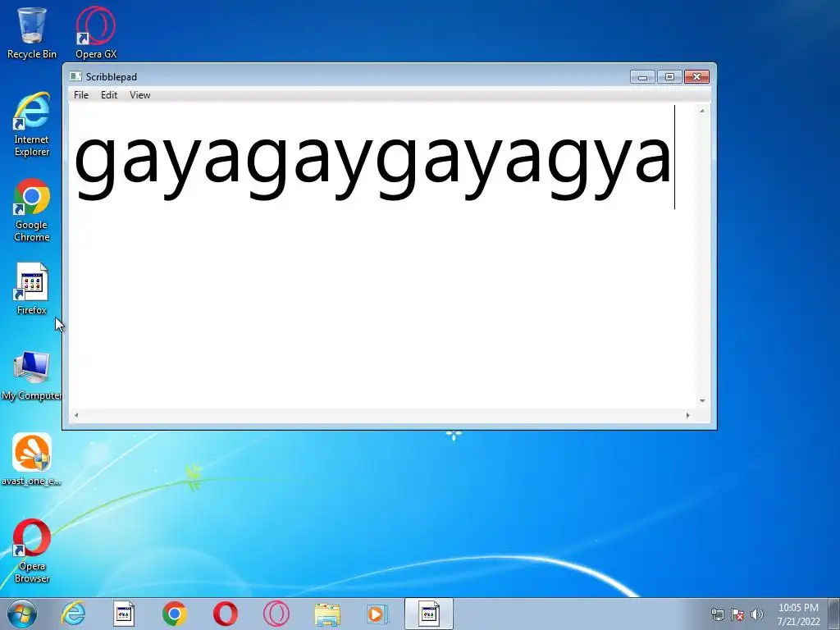The height and width of the screenshot is (630, 840).
Task: Click the vertical scrollbar down arrow
Action: coord(702,400)
